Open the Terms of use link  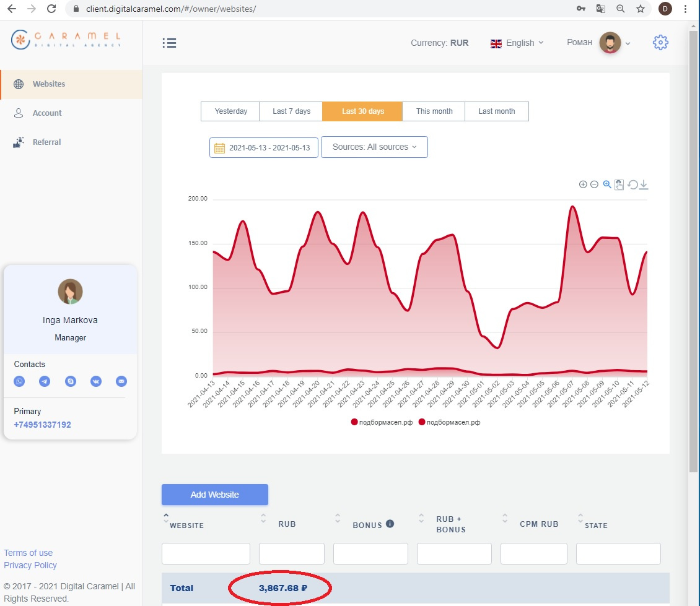pyautogui.click(x=28, y=553)
